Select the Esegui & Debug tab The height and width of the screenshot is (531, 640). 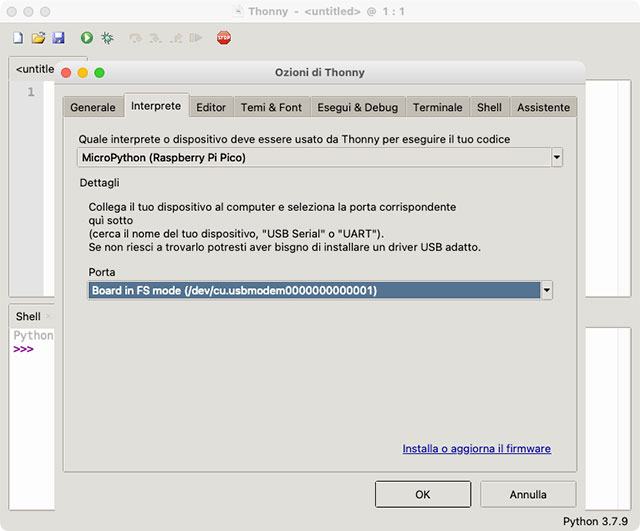coord(357,107)
